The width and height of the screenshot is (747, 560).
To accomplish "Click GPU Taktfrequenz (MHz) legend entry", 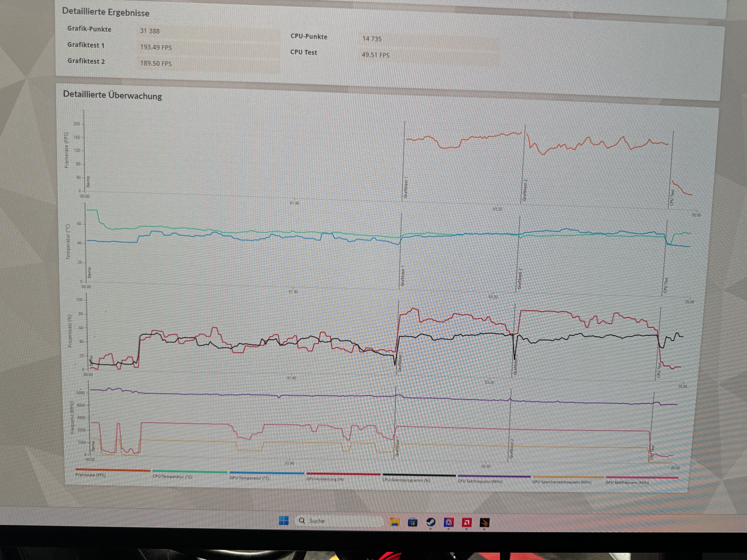I will pos(627,483).
